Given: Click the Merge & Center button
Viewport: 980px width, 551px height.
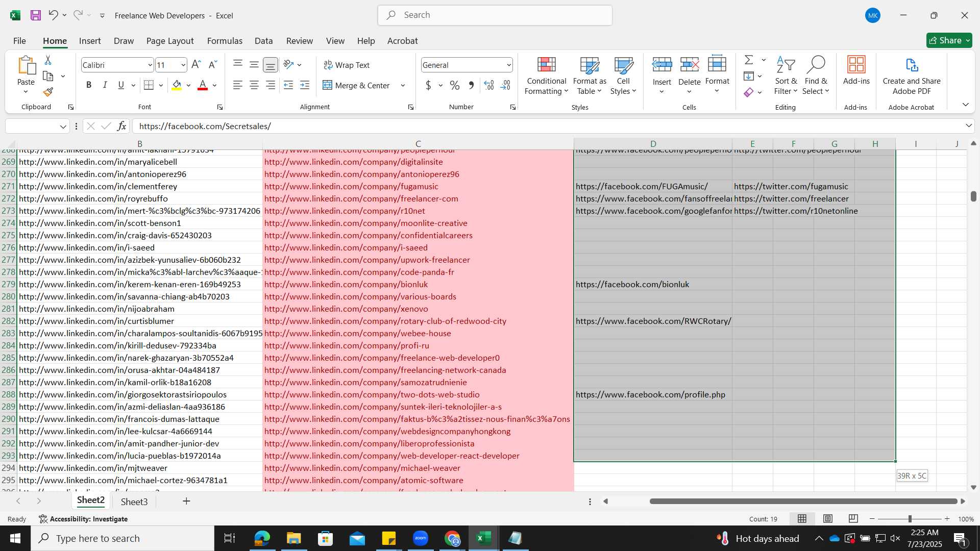Looking at the screenshot, I should click(x=357, y=85).
